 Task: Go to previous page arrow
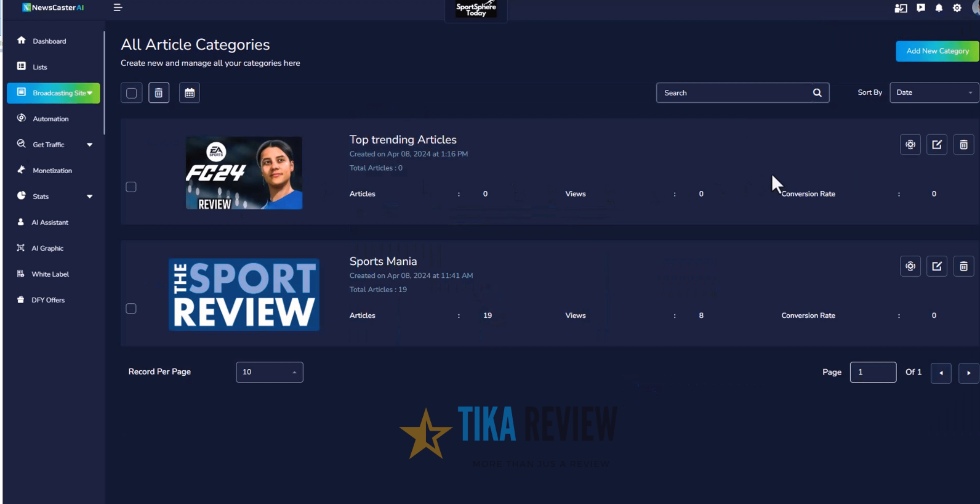click(941, 373)
